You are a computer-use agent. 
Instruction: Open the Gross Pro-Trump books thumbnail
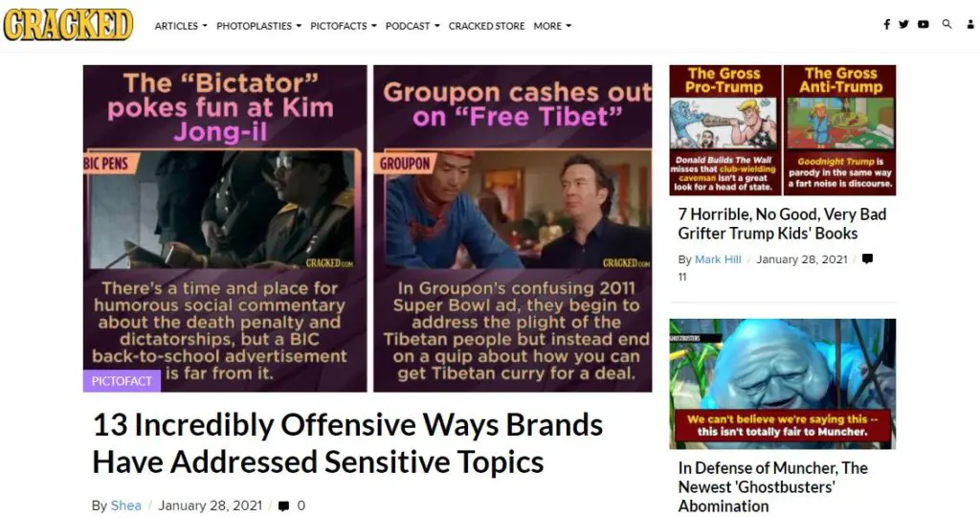725,130
